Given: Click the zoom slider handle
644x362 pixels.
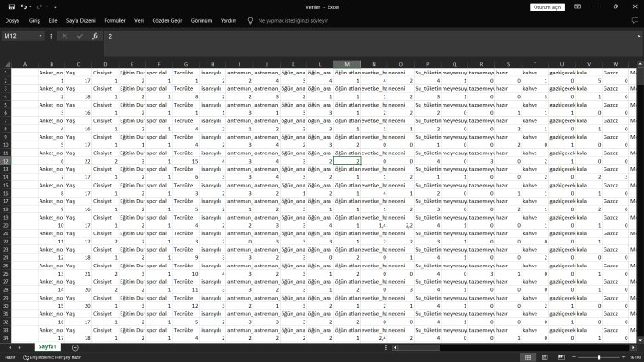Looking at the screenshot, I should [599, 357].
